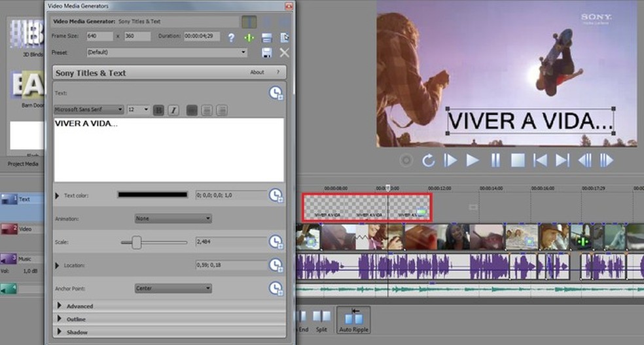The image size is (644, 345).
Task: Switch to the Project Media tab
Action: point(23,164)
